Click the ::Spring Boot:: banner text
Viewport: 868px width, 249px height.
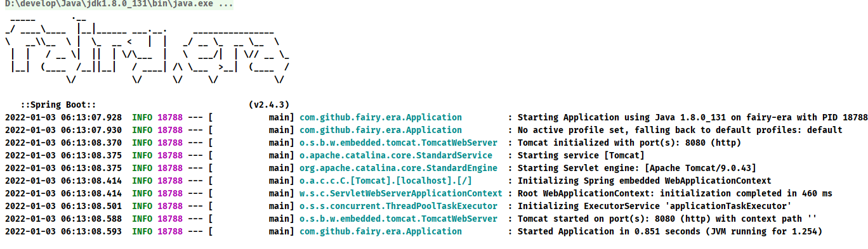(x=58, y=105)
